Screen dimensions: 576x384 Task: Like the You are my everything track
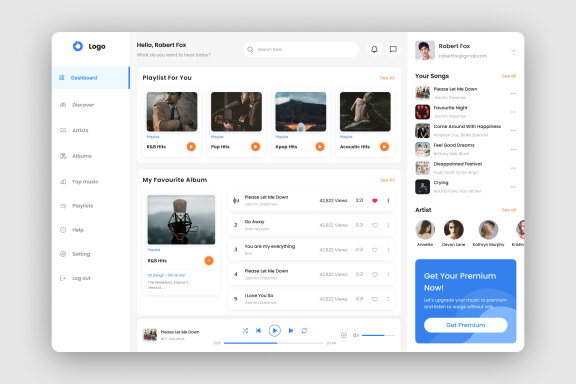pyautogui.click(x=375, y=250)
